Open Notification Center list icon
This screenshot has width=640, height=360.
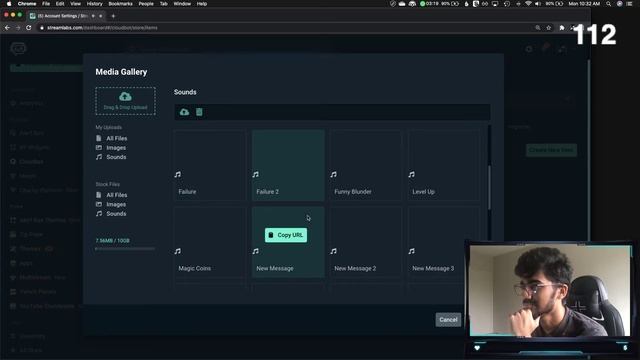(629, 4)
